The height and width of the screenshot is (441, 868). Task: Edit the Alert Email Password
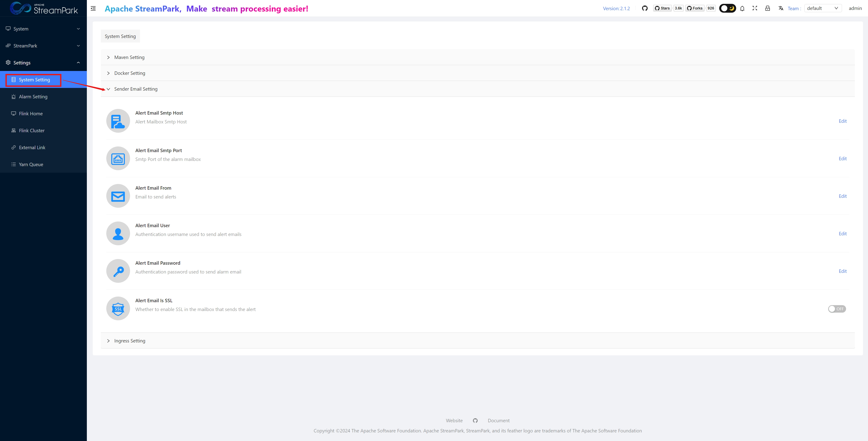click(842, 271)
